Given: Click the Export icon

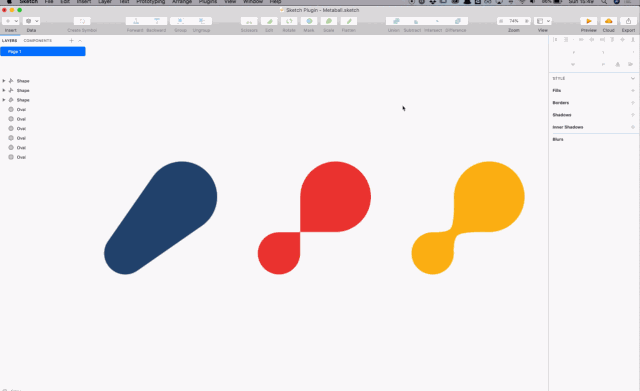Looking at the screenshot, I should (x=628, y=21).
